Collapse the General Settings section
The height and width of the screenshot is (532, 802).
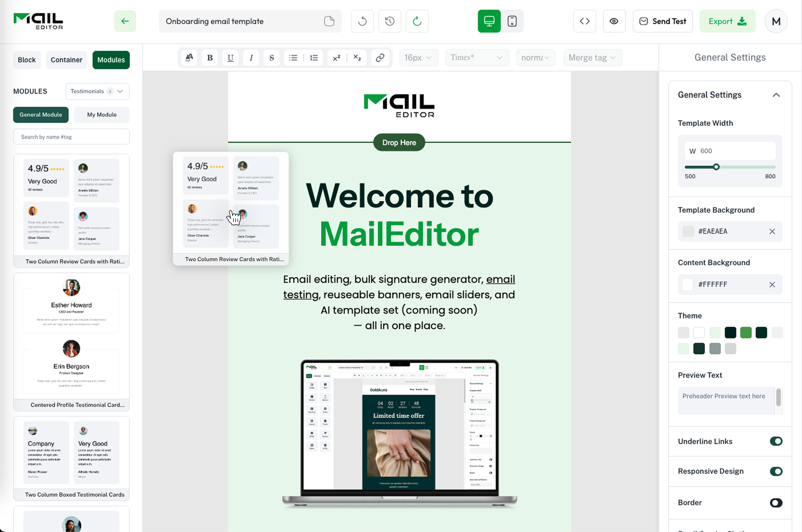(776, 95)
